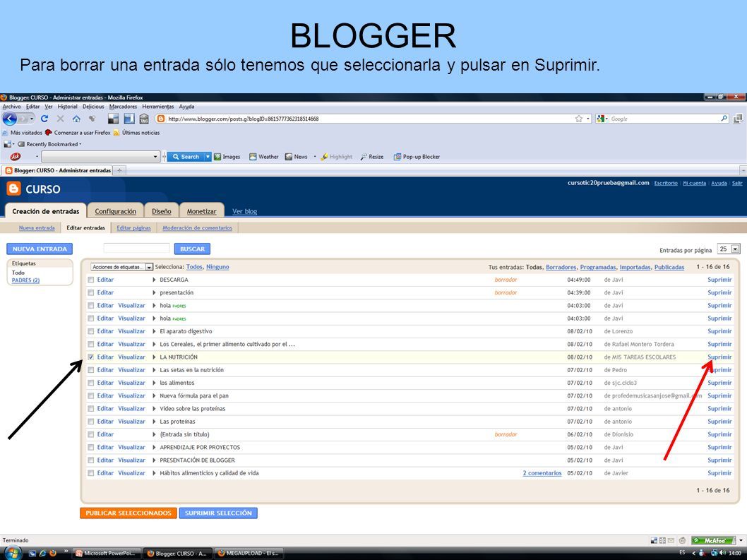The height and width of the screenshot is (560, 747).
Task: Open Internet Explorer from quick launch
Action: click(43, 554)
